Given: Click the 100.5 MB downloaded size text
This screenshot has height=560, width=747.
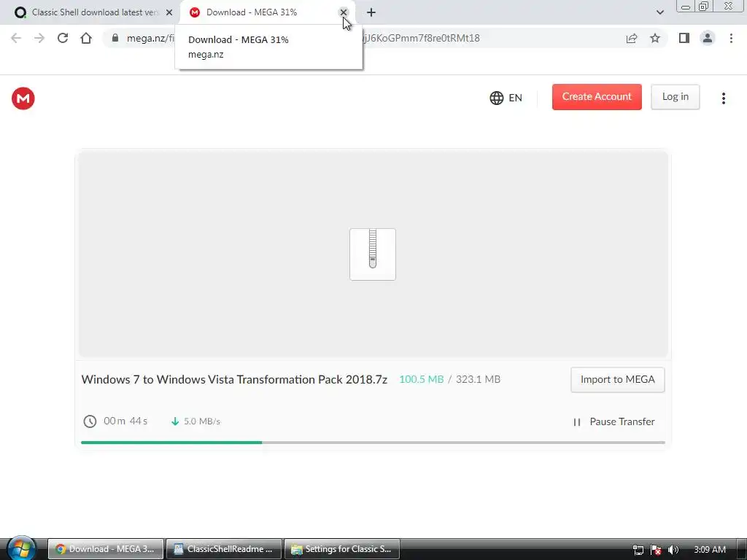Looking at the screenshot, I should pyautogui.click(x=421, y=379).
